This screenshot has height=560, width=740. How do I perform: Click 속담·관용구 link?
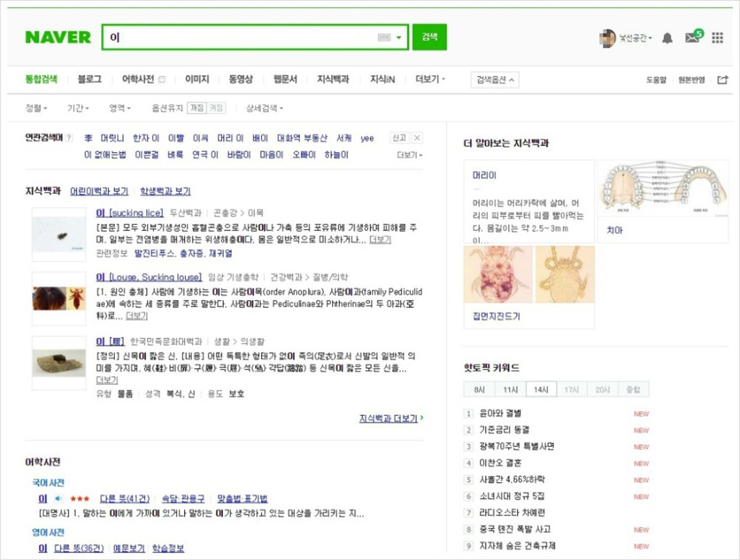tap(183, 498)
